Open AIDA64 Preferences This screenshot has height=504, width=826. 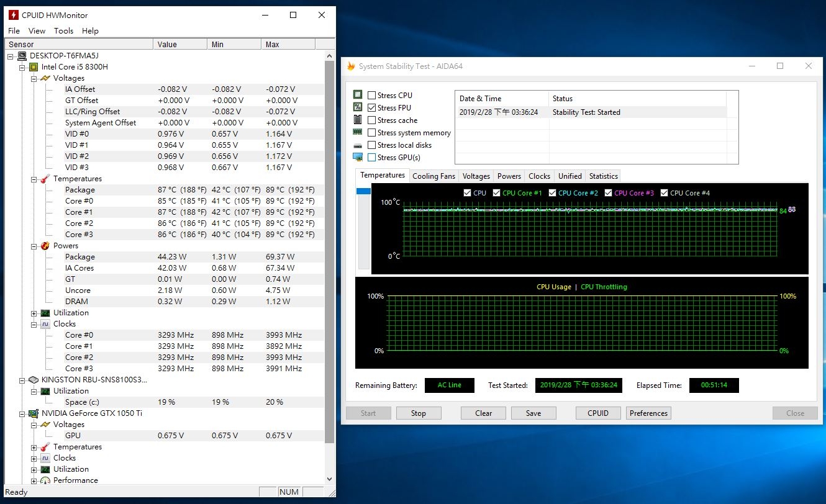click(648, 413)
